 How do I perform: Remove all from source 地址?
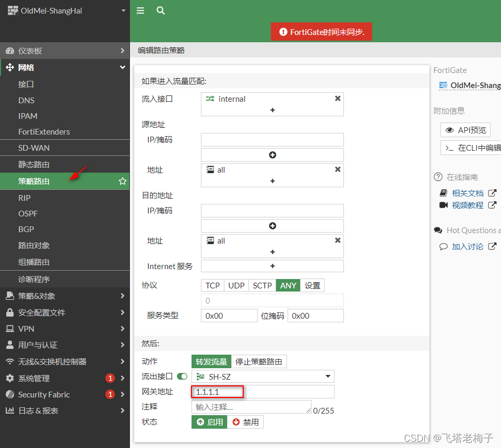pyautogui.click(x=338, y=169)
